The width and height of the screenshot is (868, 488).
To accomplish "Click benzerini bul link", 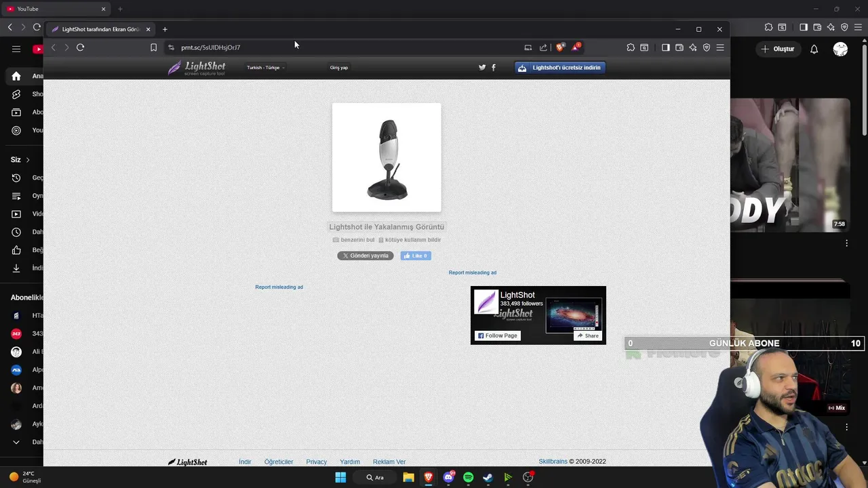I will coord(353,240).
